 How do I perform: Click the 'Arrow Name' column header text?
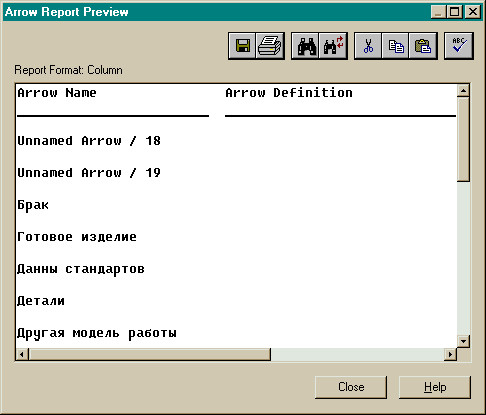coord(57,93)
